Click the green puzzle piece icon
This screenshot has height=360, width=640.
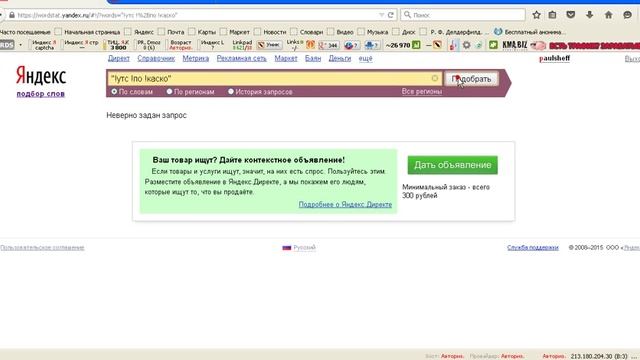tap(493, 45)
